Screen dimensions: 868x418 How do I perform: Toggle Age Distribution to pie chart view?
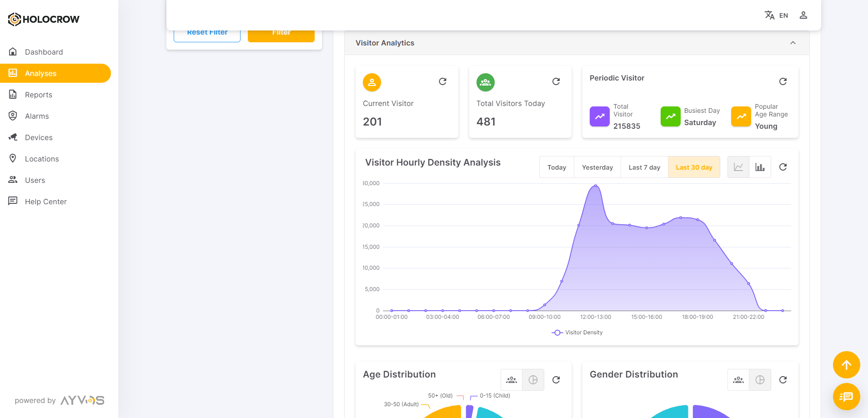coord(533,380)
